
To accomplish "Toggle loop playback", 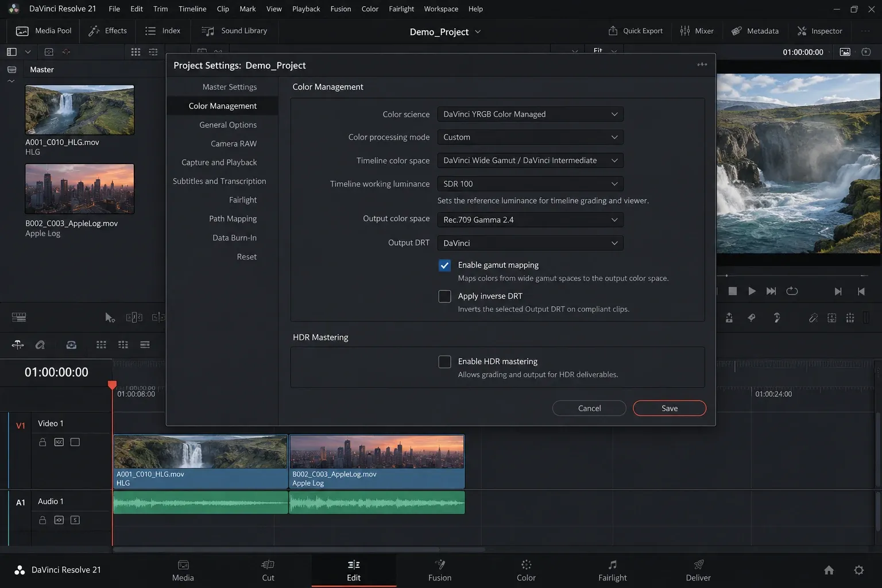I will (x=792, y=291).
